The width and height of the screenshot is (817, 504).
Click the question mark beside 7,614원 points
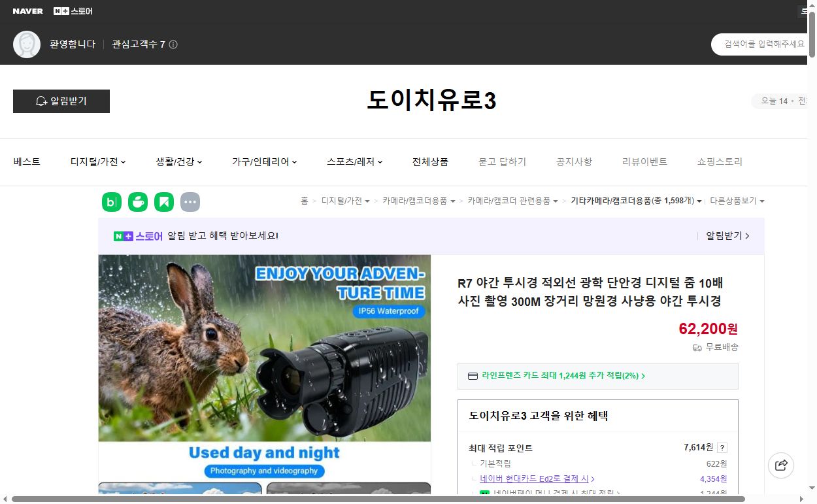point(722,447)
